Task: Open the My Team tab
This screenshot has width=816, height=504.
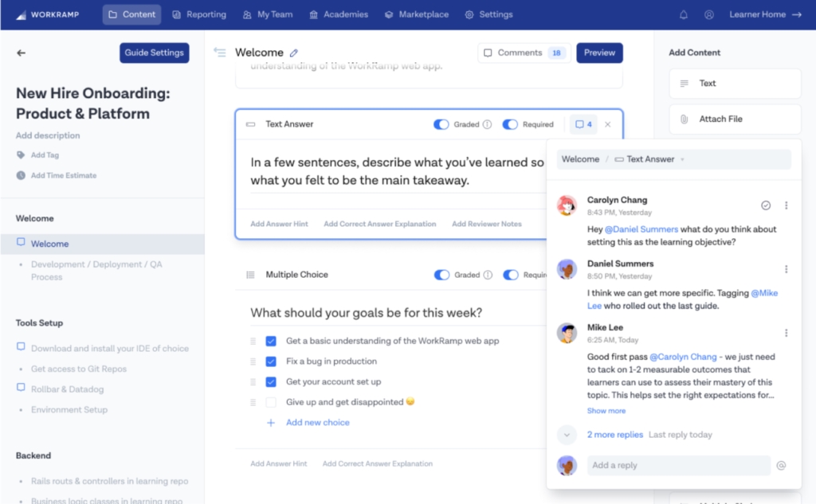Action: 268,14
